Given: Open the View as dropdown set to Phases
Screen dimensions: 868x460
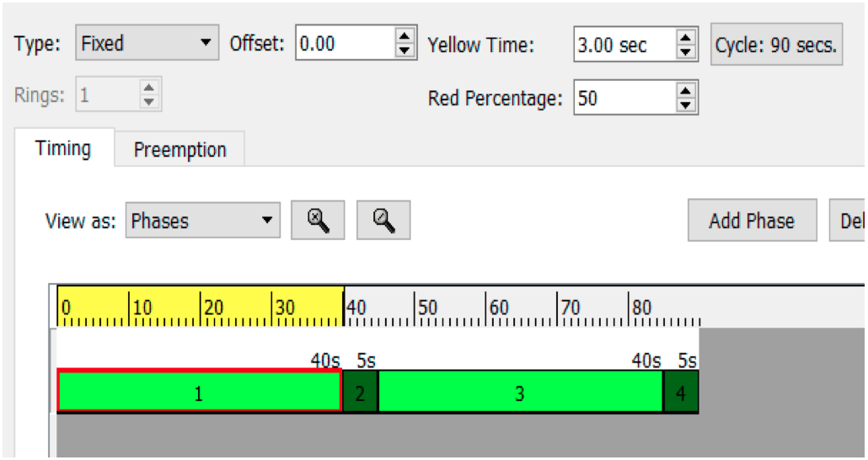Looking at the screenshot, I should (x=202, y=221).
